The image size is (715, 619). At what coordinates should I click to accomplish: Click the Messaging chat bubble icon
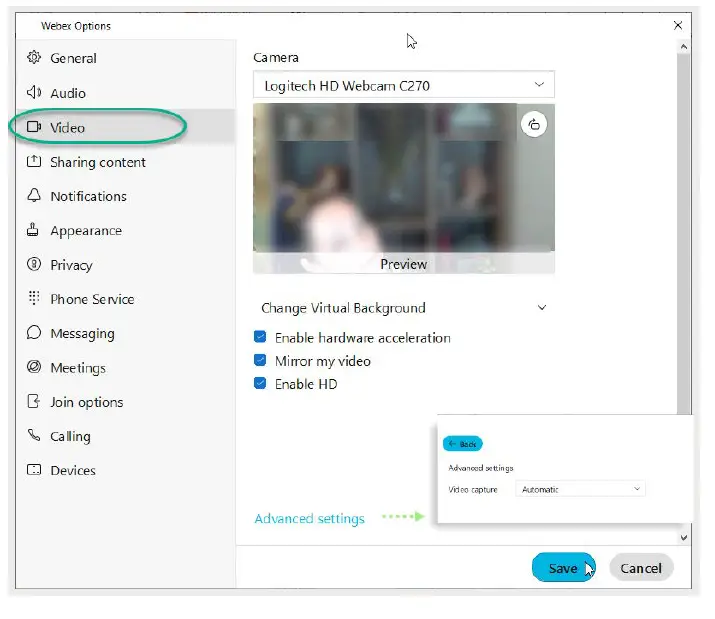click(34, 333)
